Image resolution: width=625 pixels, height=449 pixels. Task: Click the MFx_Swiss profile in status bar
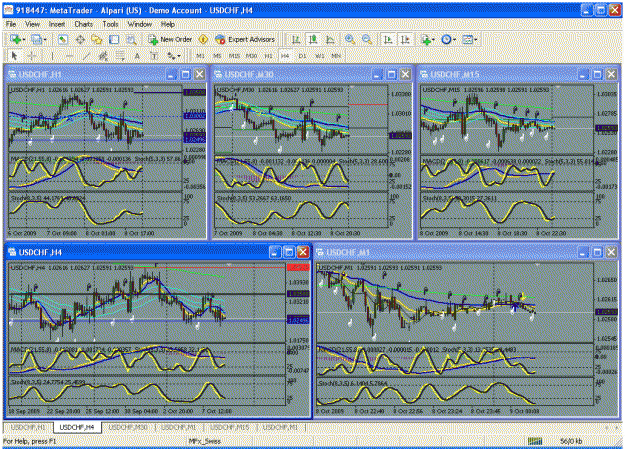[204, 441]
